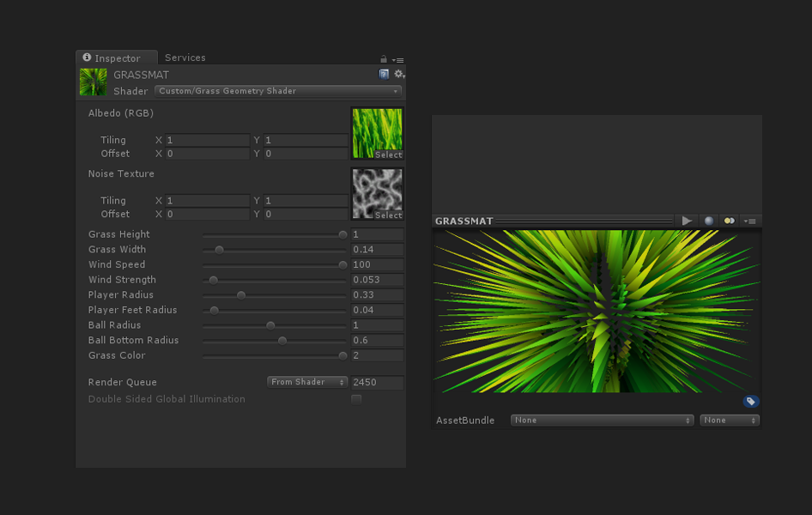Open the preview panel options menu
The width and height of the screenshot is (812, 515).
point(749,221)
